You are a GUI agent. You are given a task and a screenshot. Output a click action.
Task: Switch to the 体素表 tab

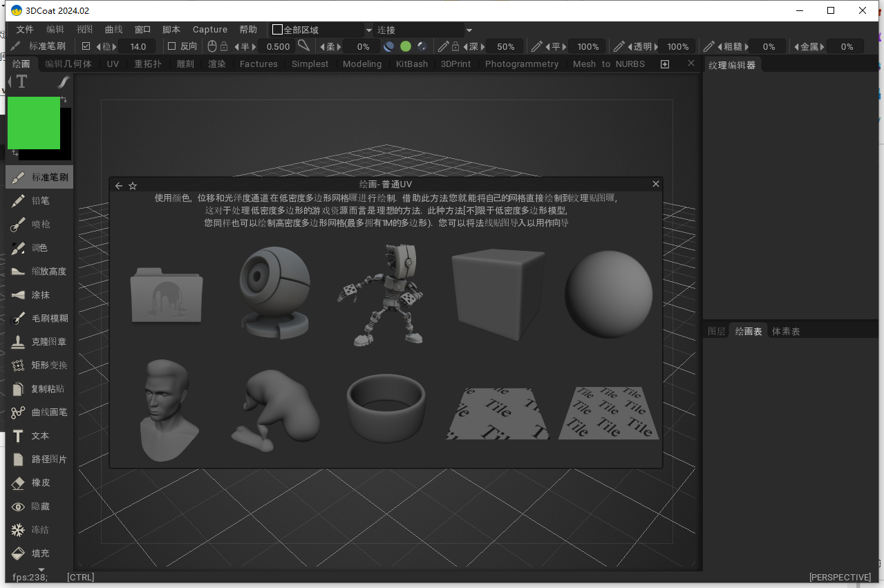(786, 332)
